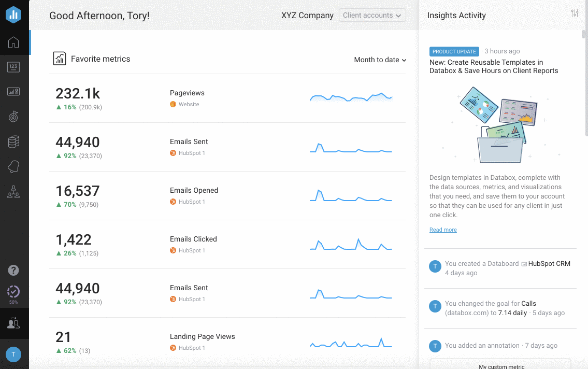This screenshot has height=369, width=588.
Task: Open the Alerts bell sidebar icon
Action: point(13,166)
